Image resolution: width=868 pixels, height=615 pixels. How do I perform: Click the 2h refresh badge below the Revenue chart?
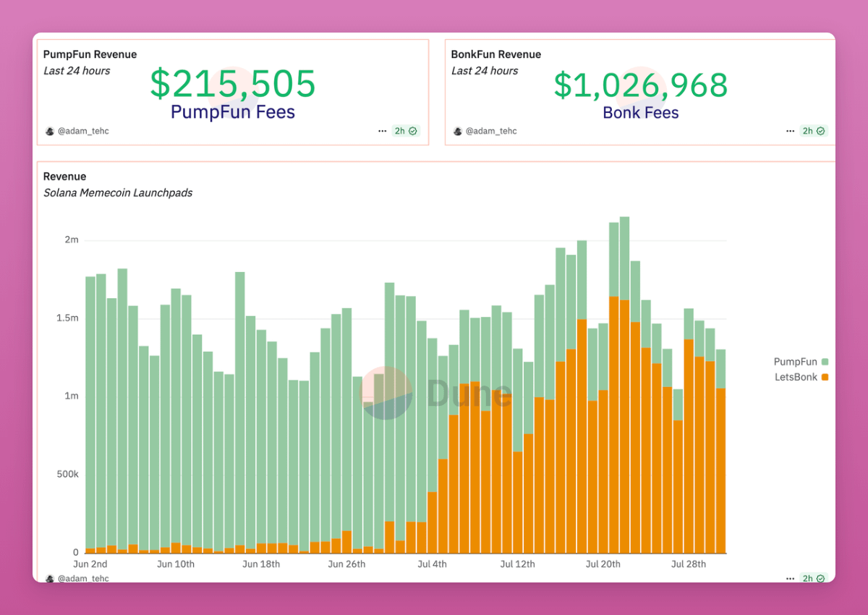(814, 578)
